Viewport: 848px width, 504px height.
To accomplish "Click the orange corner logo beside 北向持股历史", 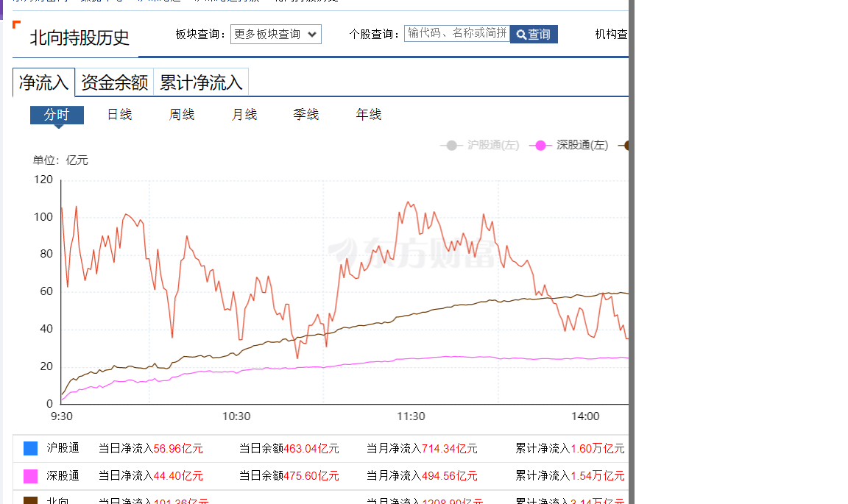I will click(x=16, y=25).
